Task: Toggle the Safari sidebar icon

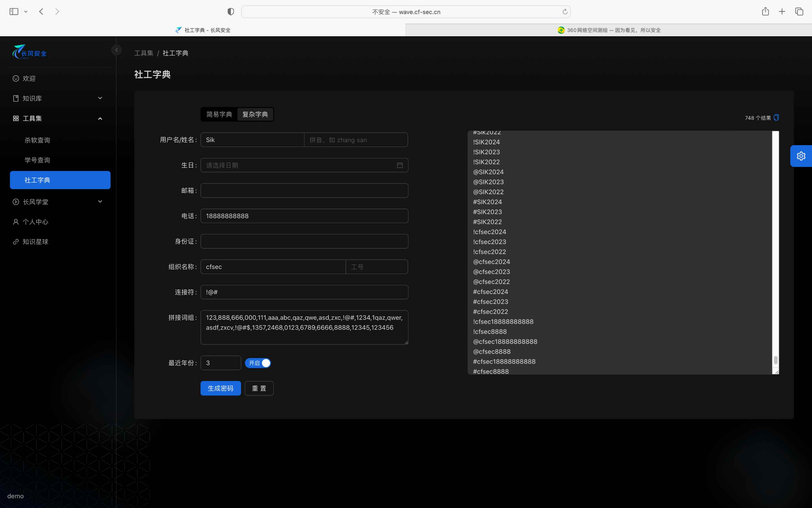Action: (14, 12)
